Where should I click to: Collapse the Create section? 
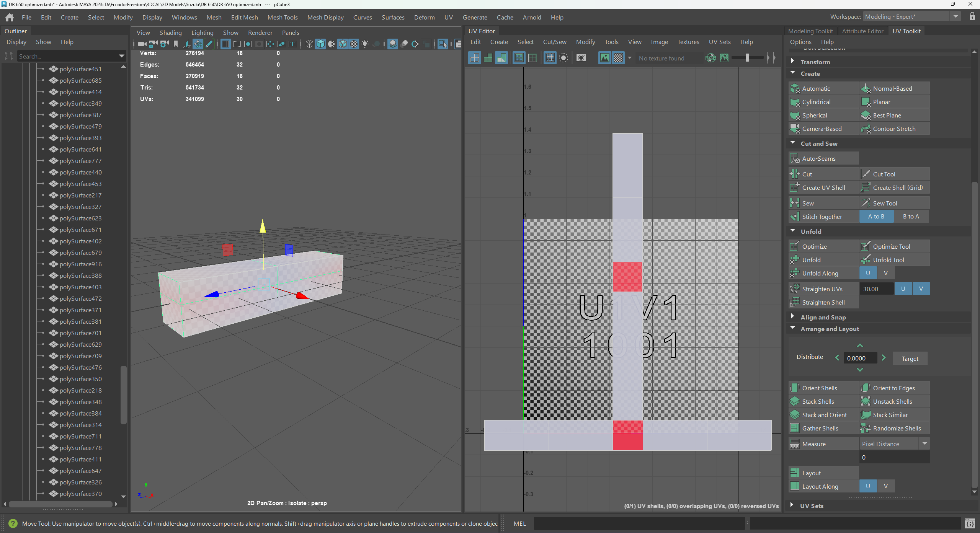point(792,73)
